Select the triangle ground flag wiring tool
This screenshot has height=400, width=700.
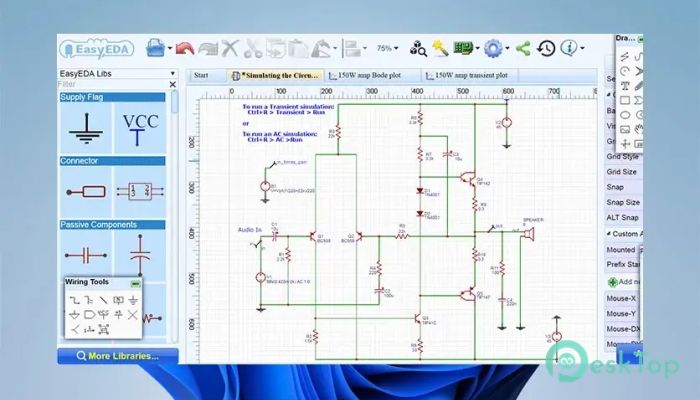coord(75,315)
